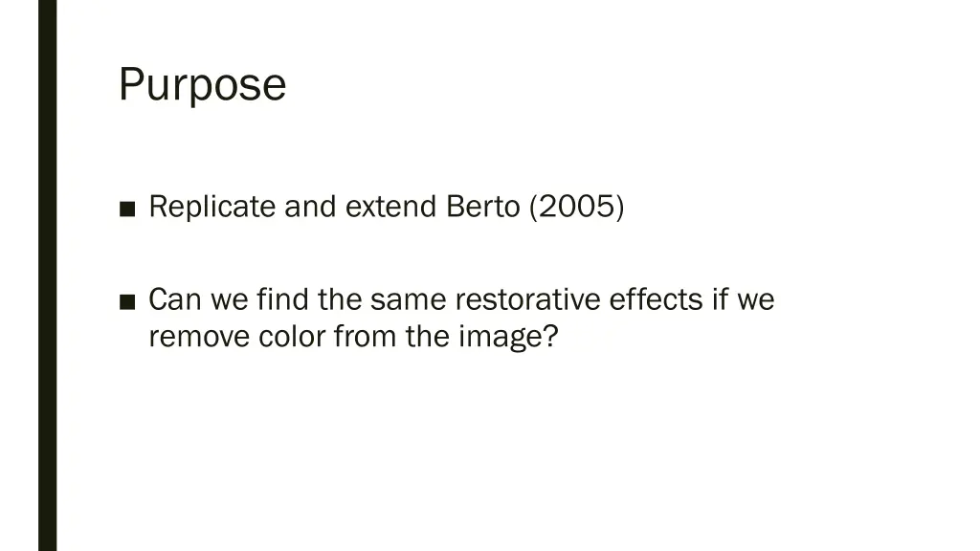The height and width of the screenshot is (551, 980).
Task: Click the word "Can" starting the second bullet
Action: coord(173,300)
